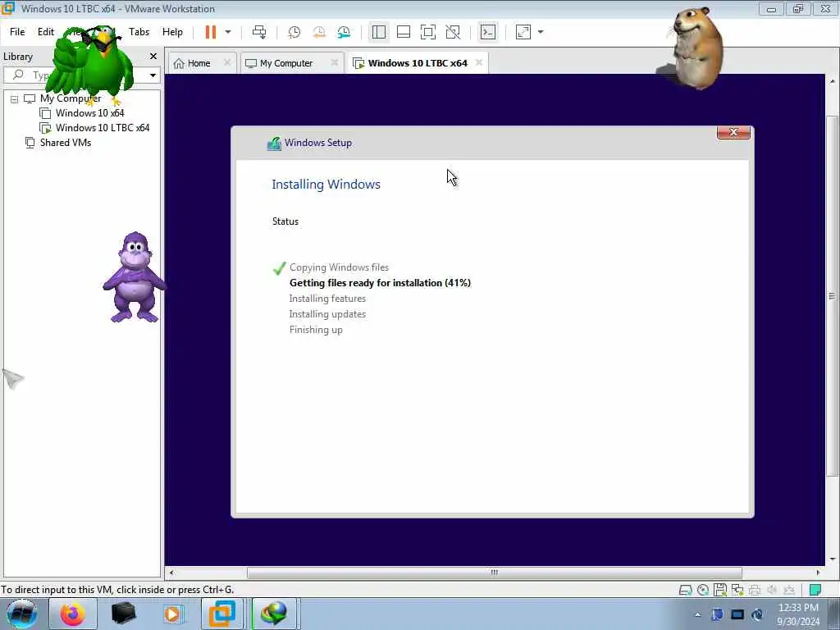Open the media player taskbar icon
Image resolution: width=840 pixels, height=630 pixels.
tap(174, 614)
